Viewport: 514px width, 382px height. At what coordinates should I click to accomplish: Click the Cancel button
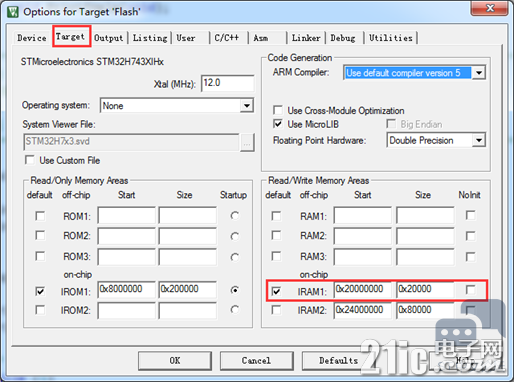[x=257, y=361]
